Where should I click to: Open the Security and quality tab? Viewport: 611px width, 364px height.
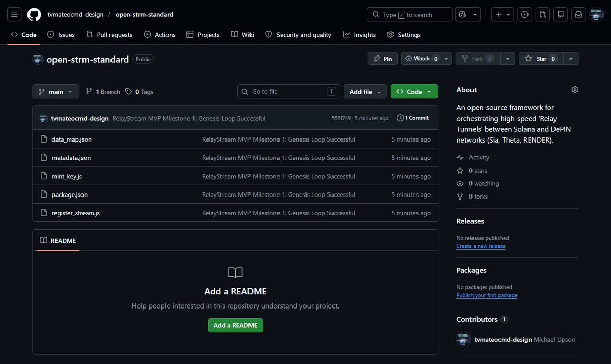[x=298, y=35]
